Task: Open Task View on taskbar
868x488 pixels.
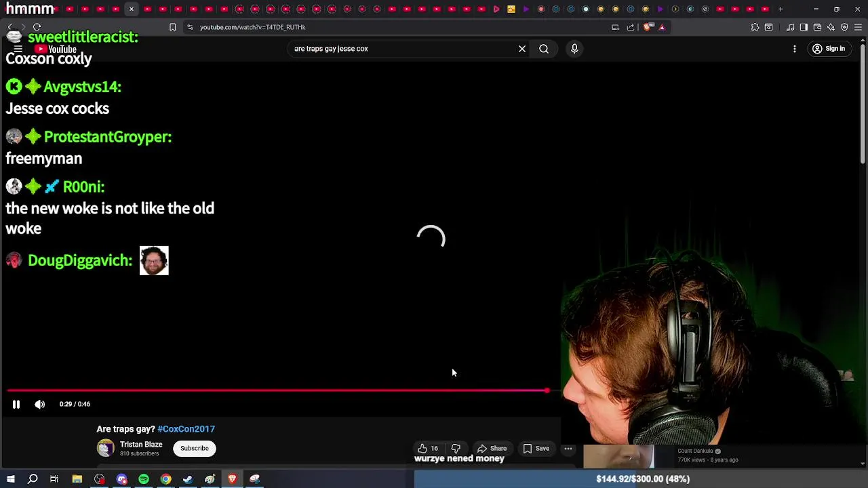Action: click(x=54, y=479)
